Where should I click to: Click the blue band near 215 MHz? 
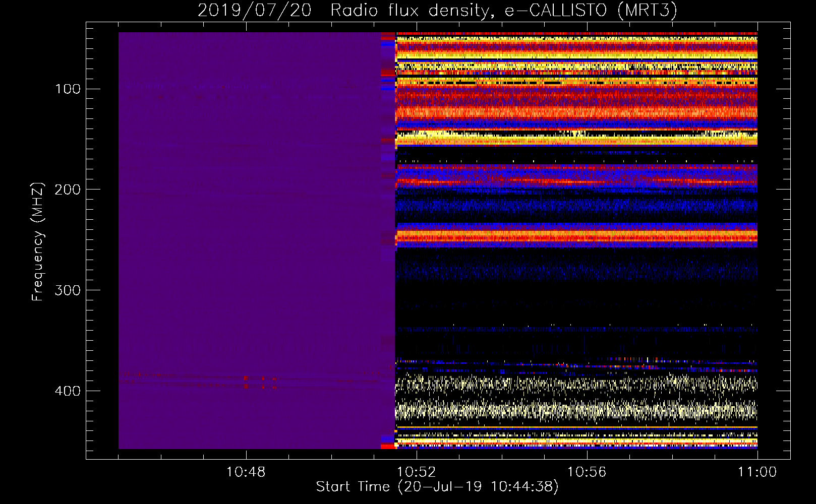click(575, 206)
